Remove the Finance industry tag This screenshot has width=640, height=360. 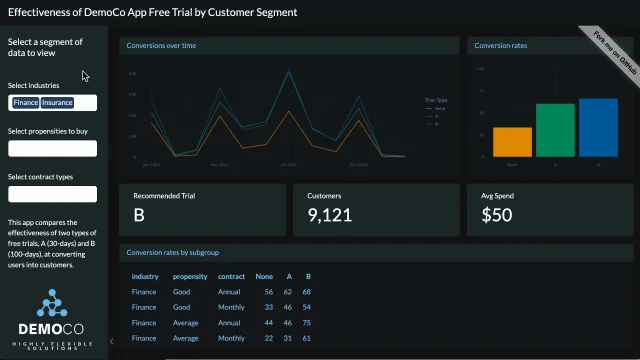click(25, 102)
